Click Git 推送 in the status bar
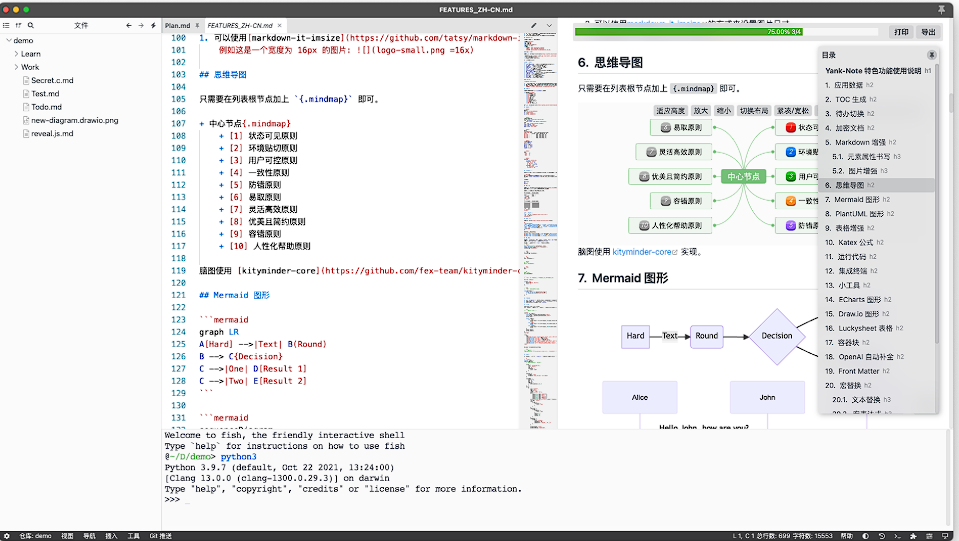Image resolution: width=959 pixels, height=541 pixels. click(x=160, y=536)
